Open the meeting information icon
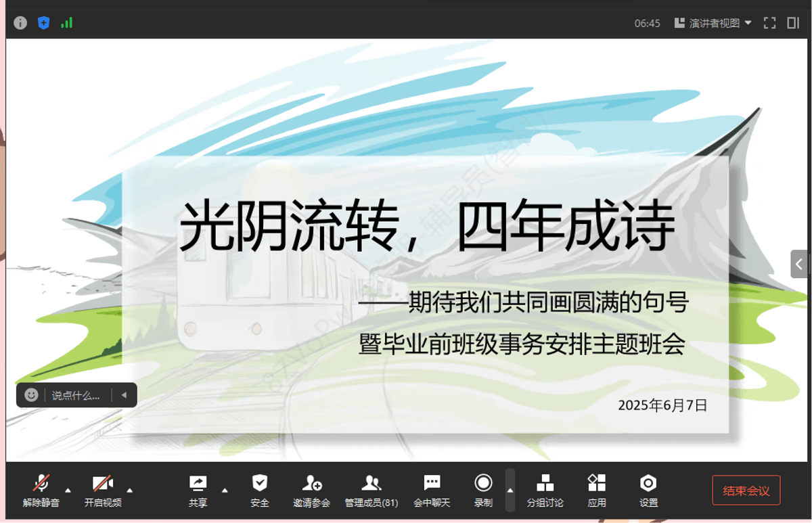Viewport: 812px width, 523px height. (x=20, y=23)
